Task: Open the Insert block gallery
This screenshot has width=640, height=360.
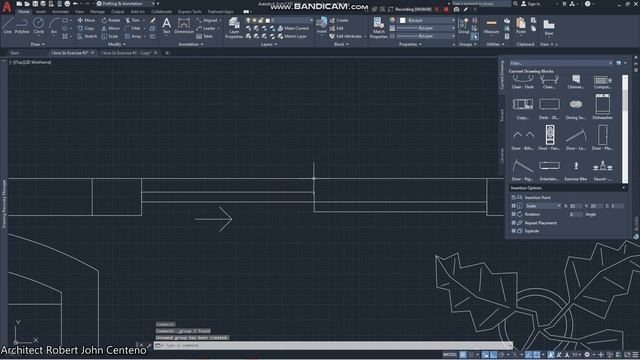Action: (322, 26)
